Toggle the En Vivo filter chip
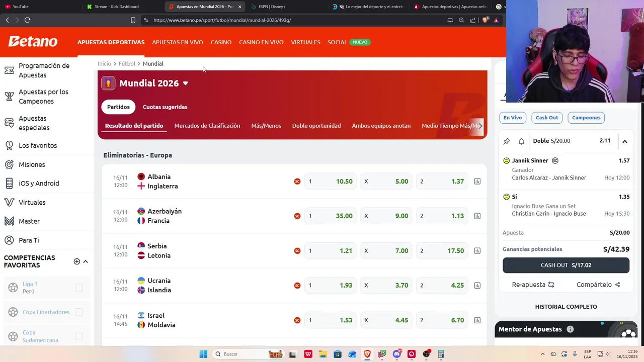The image size is (644, 362). pyautogui.click(x=513, y=118)
